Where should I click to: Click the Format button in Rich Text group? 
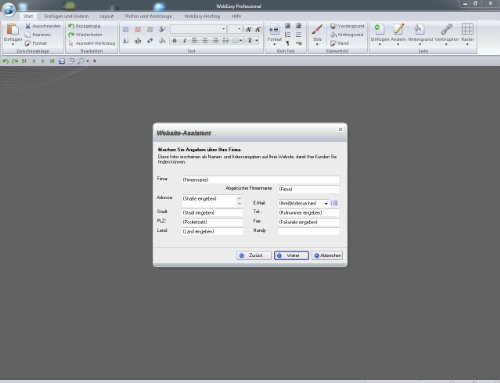(x=274, y=34)
